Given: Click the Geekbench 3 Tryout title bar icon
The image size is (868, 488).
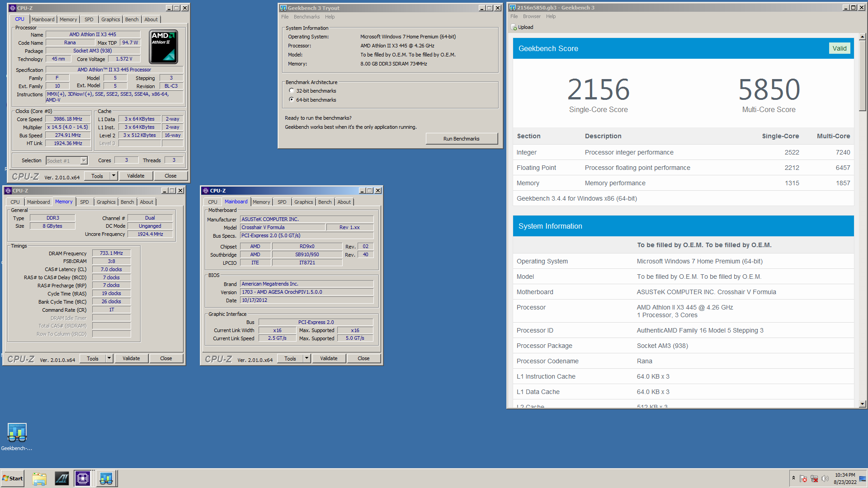Looking at the screenshot, I should pyautogui.click(x=283, y=8).
